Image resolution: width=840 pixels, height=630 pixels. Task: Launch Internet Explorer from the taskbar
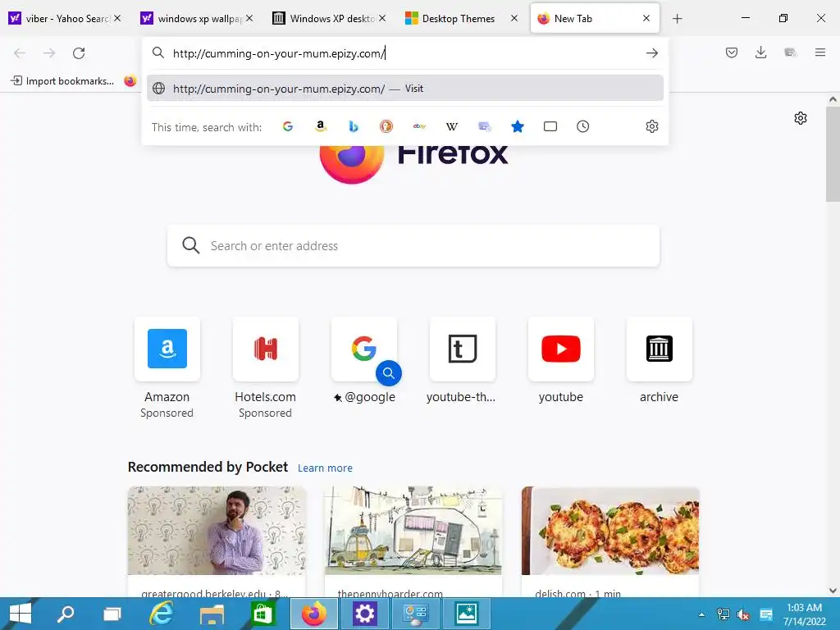pyautogui.click(x=161, y=614)
